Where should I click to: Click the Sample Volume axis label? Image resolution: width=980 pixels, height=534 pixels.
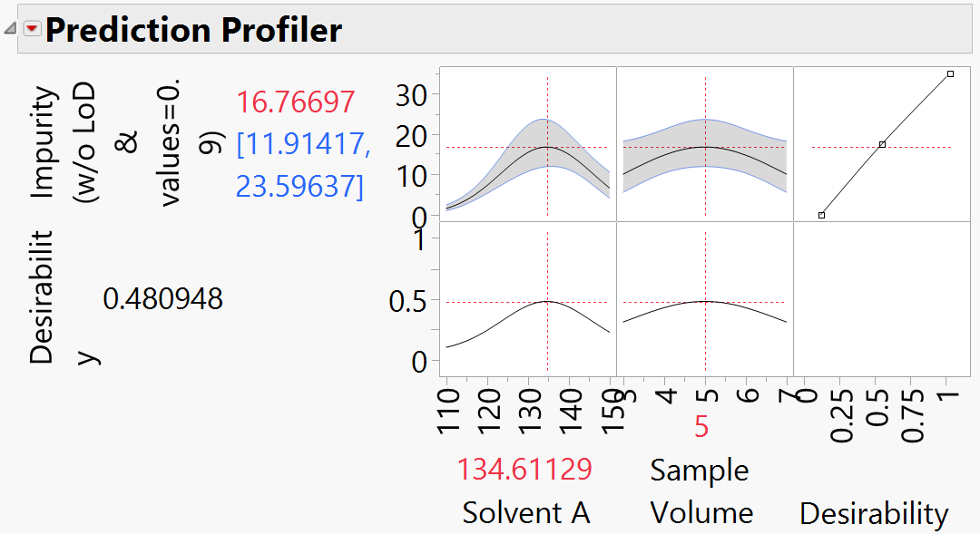pyautogui.click(x=700, y=490)
